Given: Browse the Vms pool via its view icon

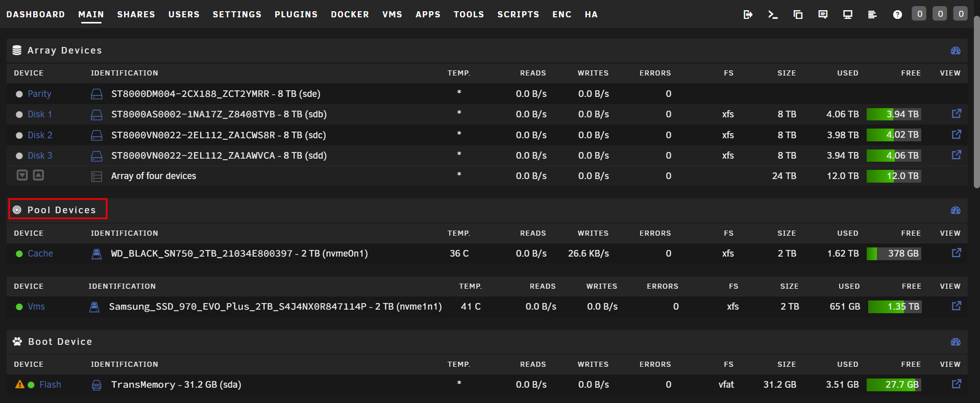Looking at the screenshot, I should click(x=957, y=306).
